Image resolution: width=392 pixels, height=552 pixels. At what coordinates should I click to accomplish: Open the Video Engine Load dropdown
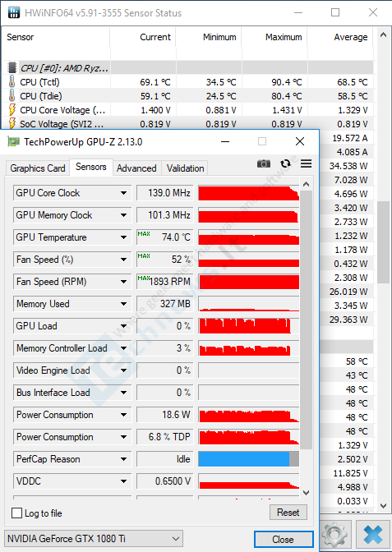click(123, 370)
